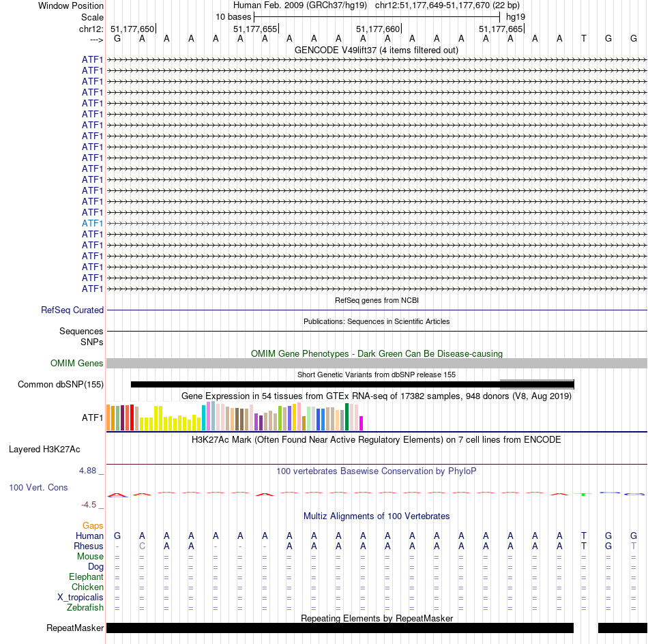The width and height of the screenshot is (648, 644).
Task: Select the light-blue highlighted ATF1 transcript label
Action: point(92,223)
